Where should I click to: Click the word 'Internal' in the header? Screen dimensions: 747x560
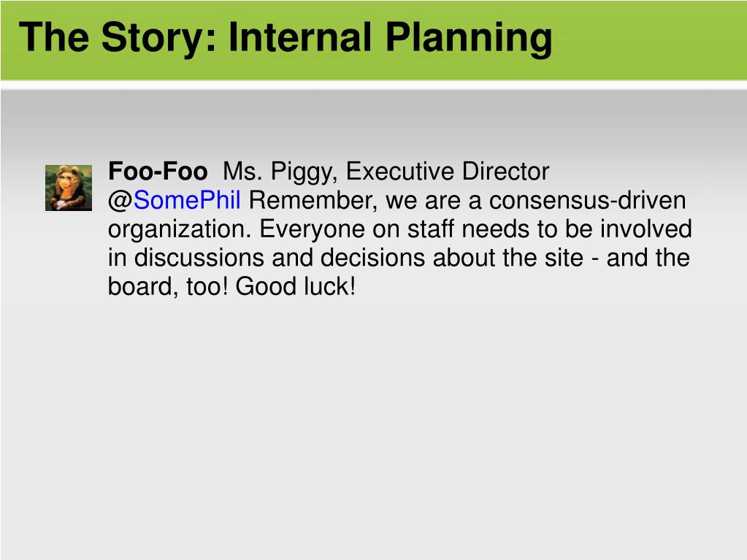click(300, 37)
